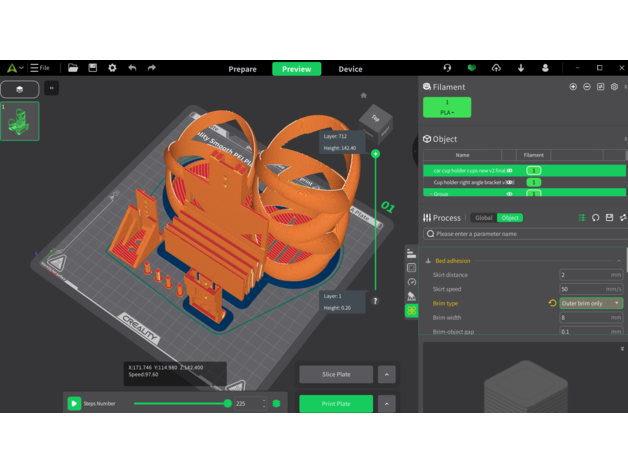
Task: Click the undo arrow in toolbar
Action: tap(132, 68)
